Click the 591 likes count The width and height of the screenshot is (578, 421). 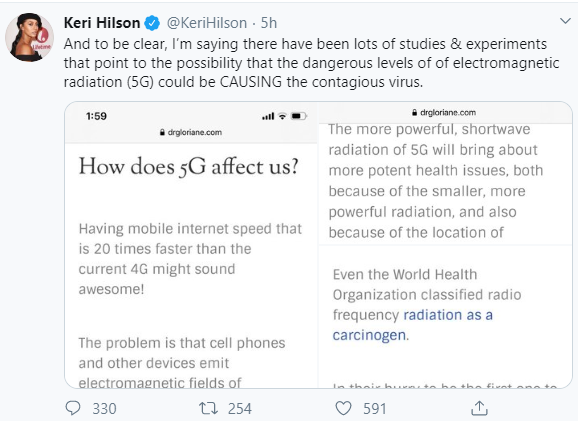[x=375, y=408]
